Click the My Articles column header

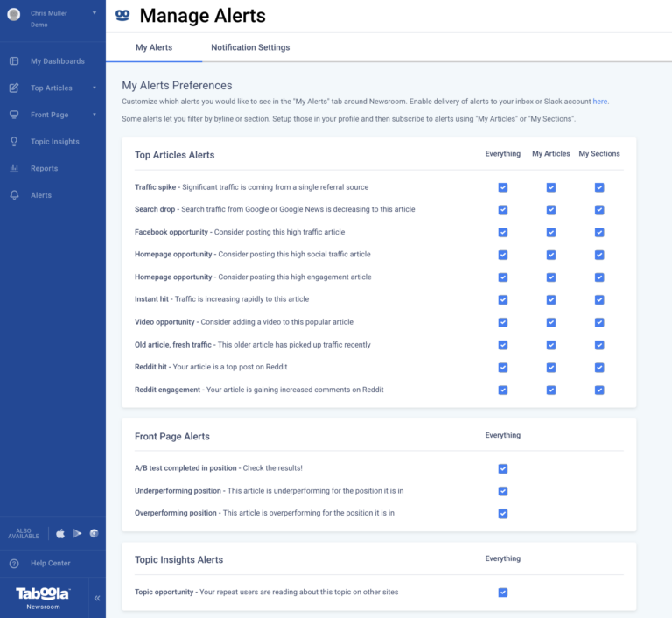click(x=551, y=153)
